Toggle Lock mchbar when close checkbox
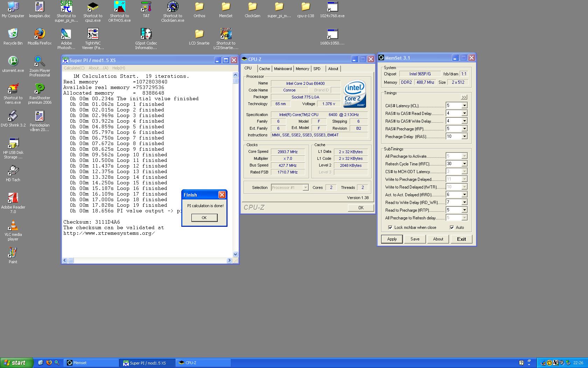The height and width of the screenshot is (368, 588). point(390,227)
